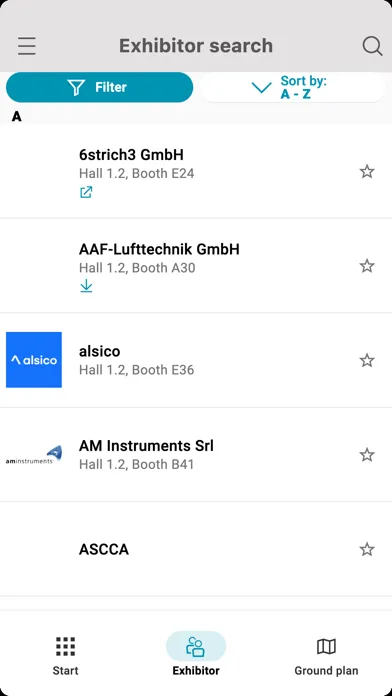Tap AAF-Lufttechnik download icon

coord(86,287)
